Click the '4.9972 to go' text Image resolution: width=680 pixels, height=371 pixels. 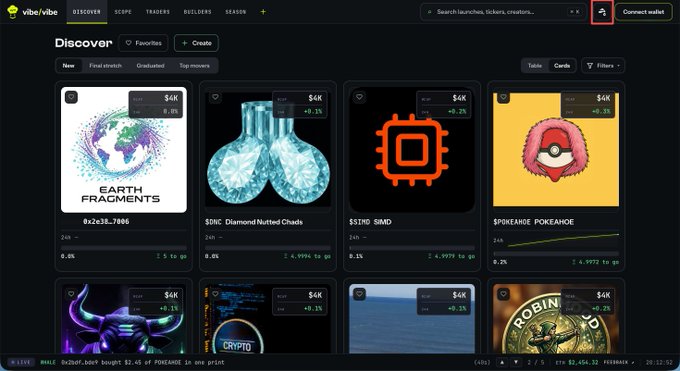pyautogui.click(x=595, y=262)
